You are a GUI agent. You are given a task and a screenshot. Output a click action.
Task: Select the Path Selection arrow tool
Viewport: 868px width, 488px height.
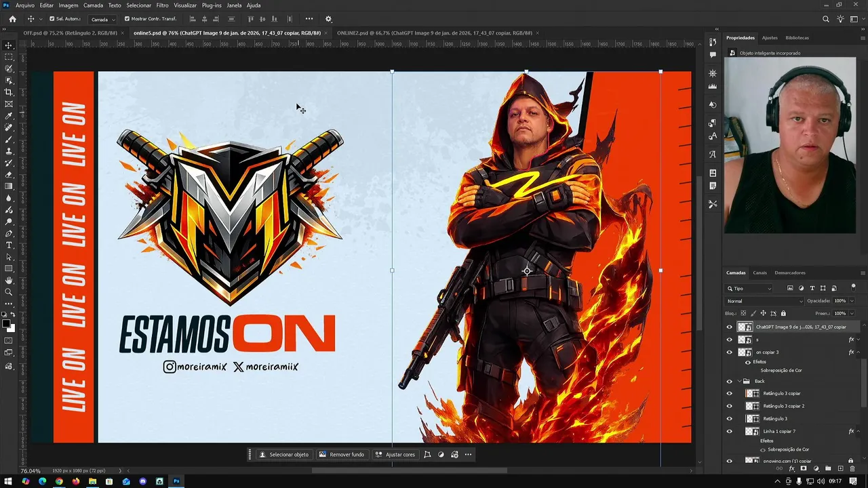pos(9,257)
